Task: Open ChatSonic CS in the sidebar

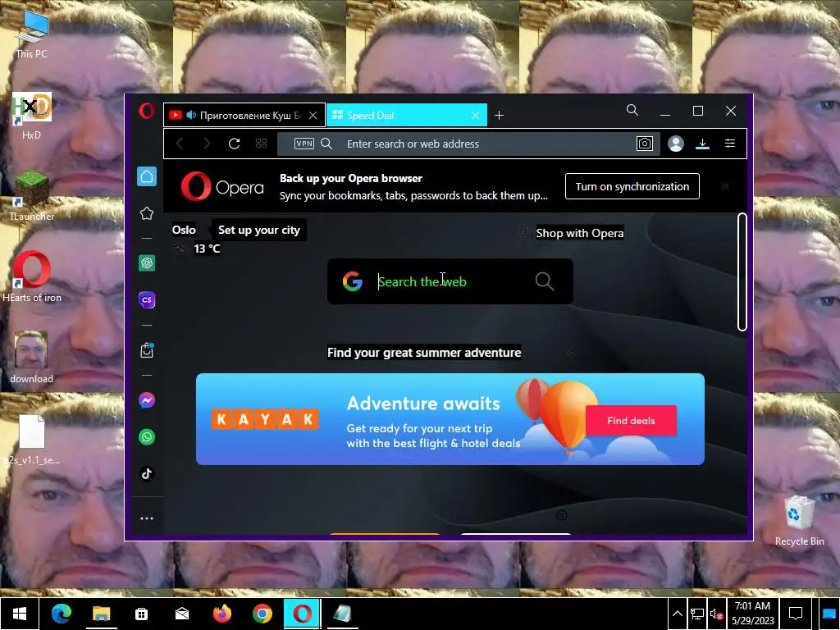Action: [x=147, y=300]
